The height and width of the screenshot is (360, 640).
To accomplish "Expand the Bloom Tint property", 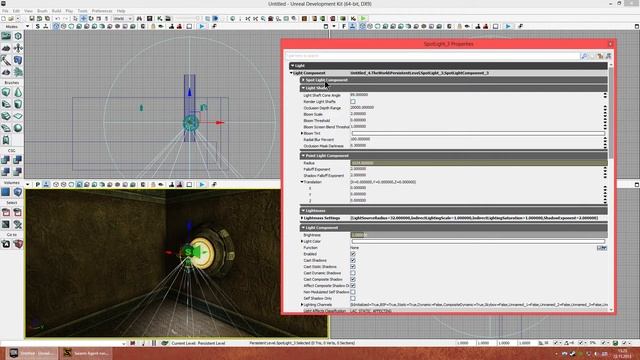I will coord(302,133).
